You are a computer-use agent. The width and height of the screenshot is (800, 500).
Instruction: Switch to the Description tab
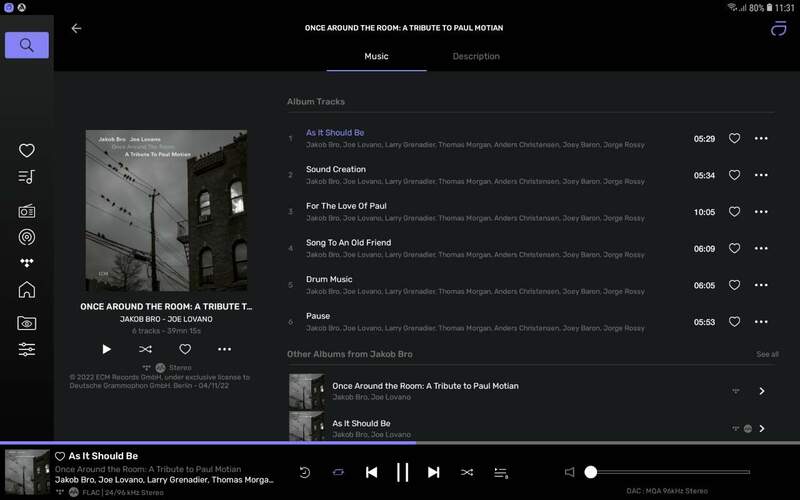tap(476, 57)
